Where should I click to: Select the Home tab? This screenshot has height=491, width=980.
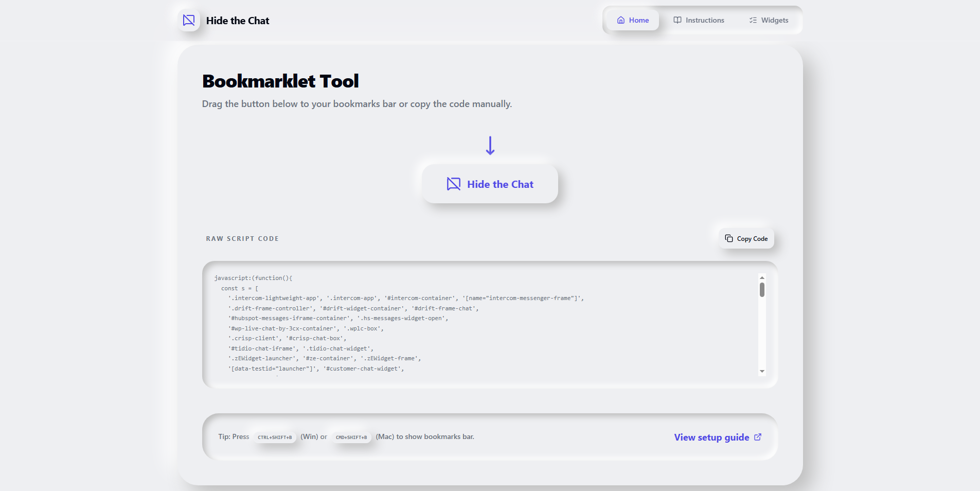click(x=632, y=20)
